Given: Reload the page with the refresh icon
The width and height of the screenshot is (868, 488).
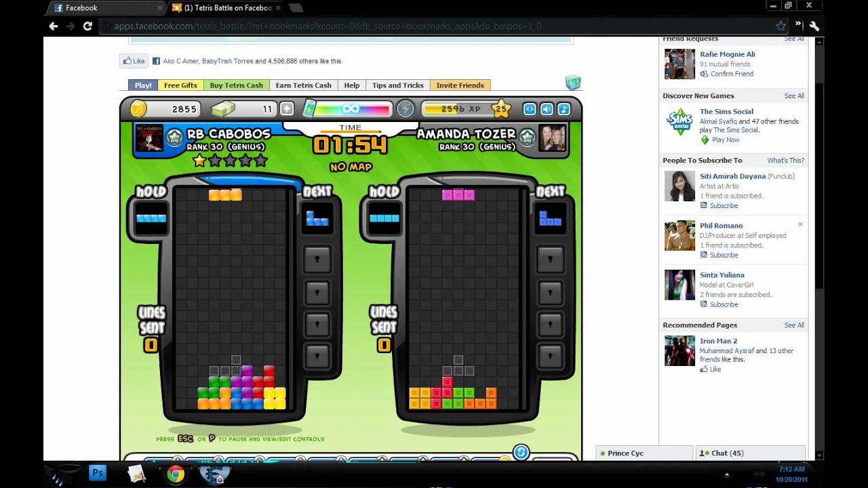Looking at the screenshot, I should pyautogui.click(x=87, y=26).
